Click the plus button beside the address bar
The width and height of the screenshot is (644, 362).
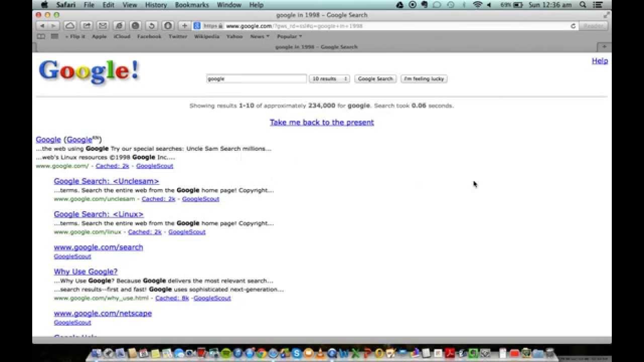[185, 26]
